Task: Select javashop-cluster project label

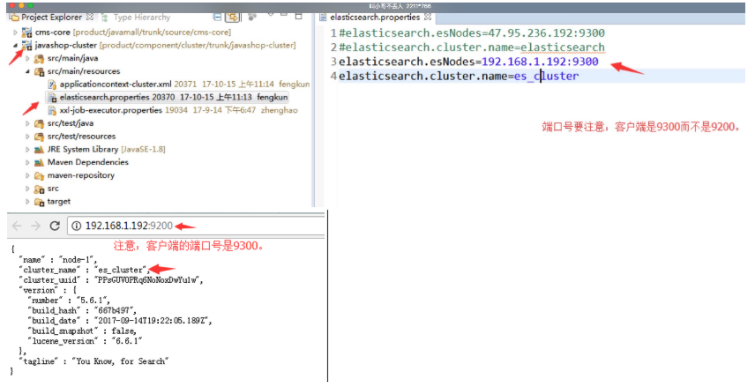Action: 66,45
